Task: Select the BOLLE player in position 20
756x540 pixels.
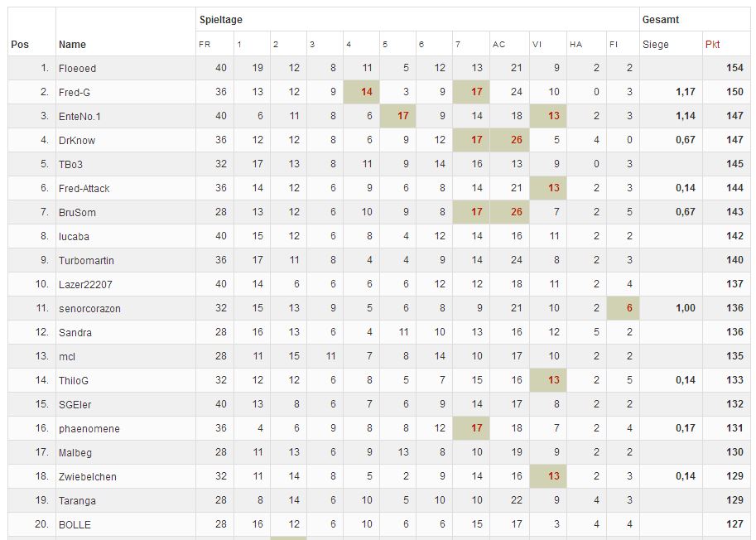Action: click(x=75, y=524)
